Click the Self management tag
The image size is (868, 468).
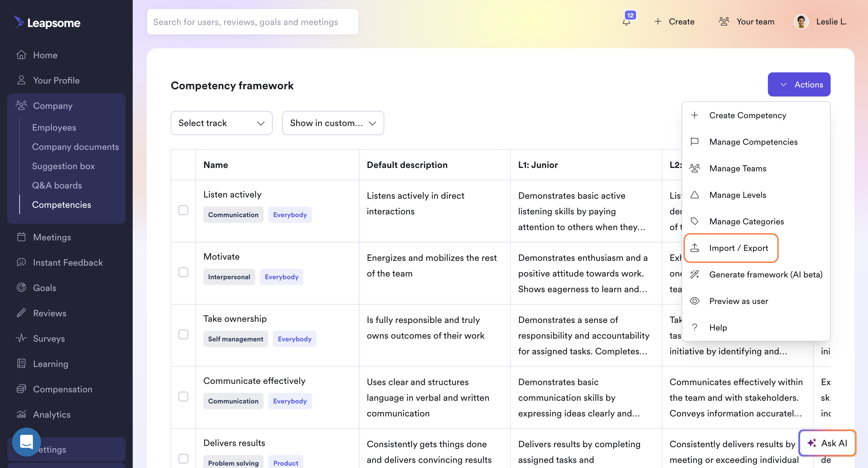235,339
